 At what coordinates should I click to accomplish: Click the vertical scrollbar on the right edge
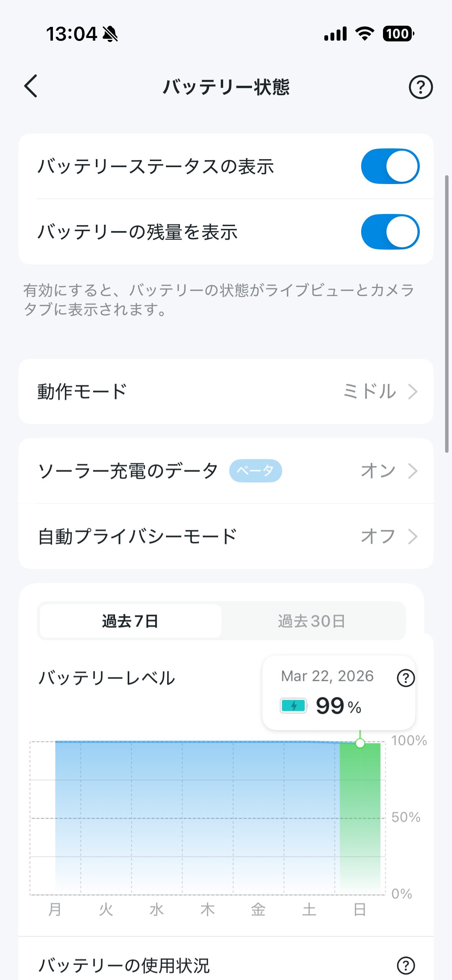(x=447, y=314)
